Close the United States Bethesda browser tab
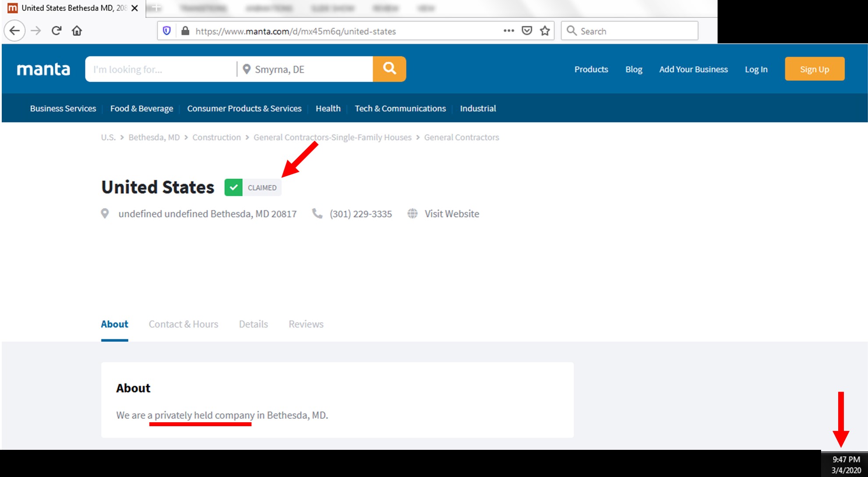868x477 pixels. pos(135,8)
